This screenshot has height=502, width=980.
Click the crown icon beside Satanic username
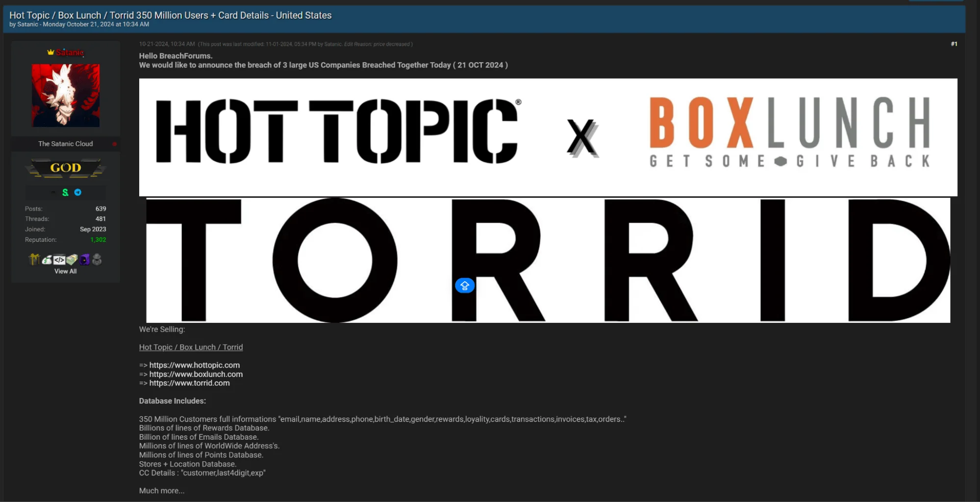click(50, 52)
